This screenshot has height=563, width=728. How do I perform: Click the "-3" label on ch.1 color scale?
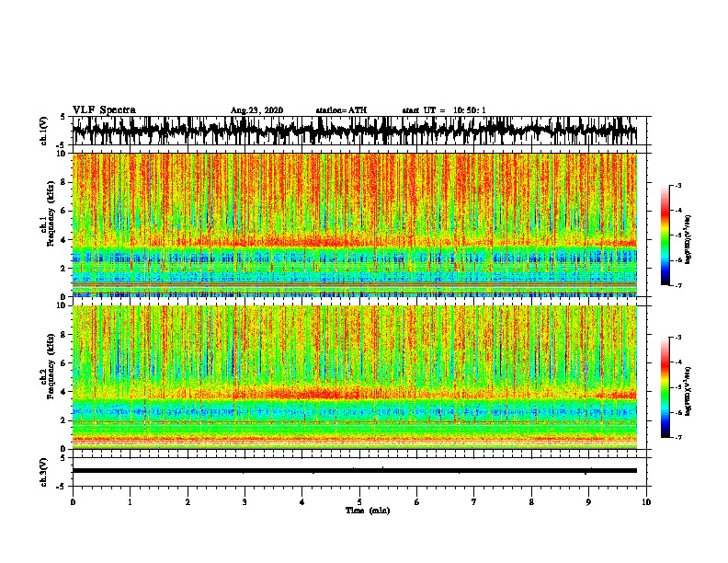pos(678,186)
